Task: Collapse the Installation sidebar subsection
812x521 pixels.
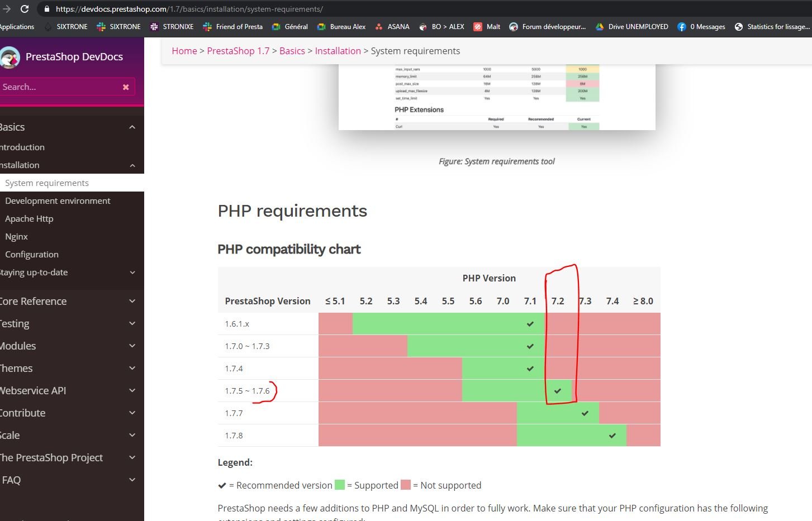Action: point(132,165)
